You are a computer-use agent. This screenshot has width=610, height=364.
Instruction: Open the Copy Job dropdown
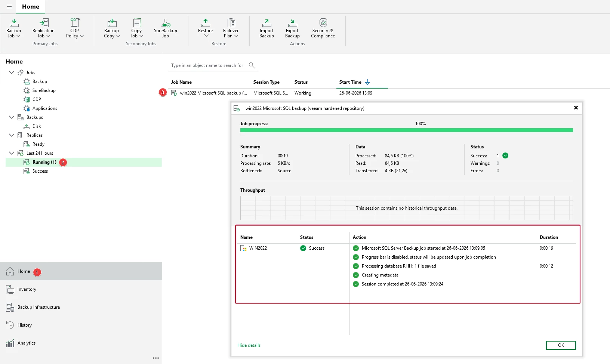tap(137, 28)
